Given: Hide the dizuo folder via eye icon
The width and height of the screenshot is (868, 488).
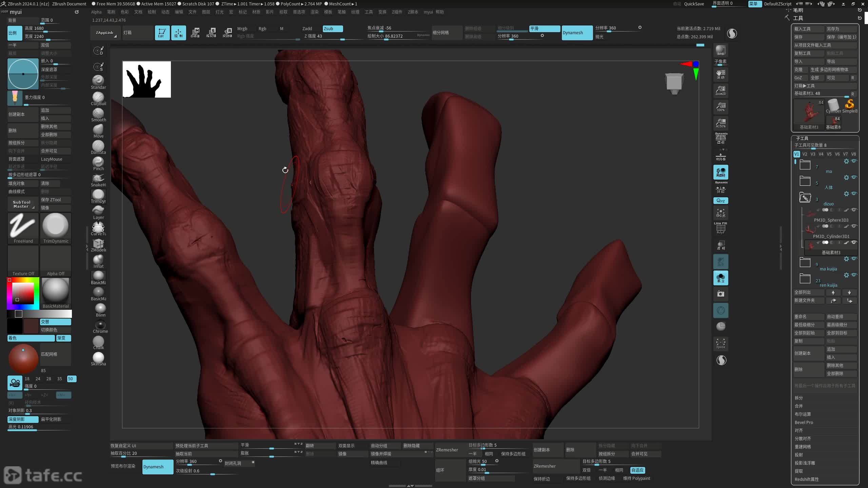Looking at the screenshot, I should coord(854,194).
